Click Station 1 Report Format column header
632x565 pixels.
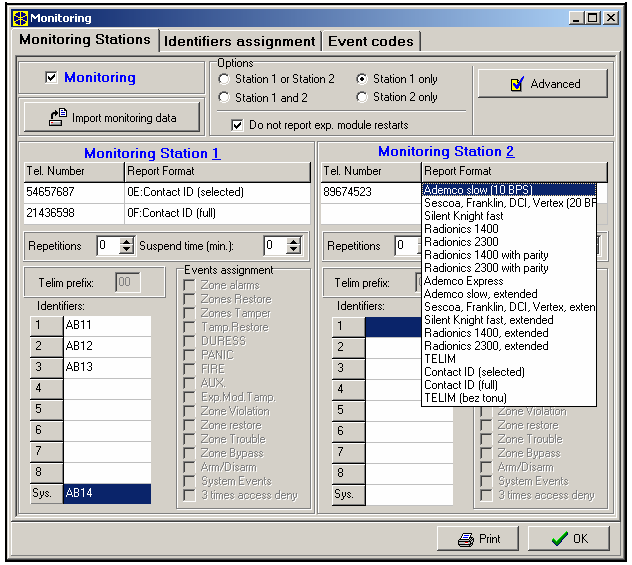[218, 172]
